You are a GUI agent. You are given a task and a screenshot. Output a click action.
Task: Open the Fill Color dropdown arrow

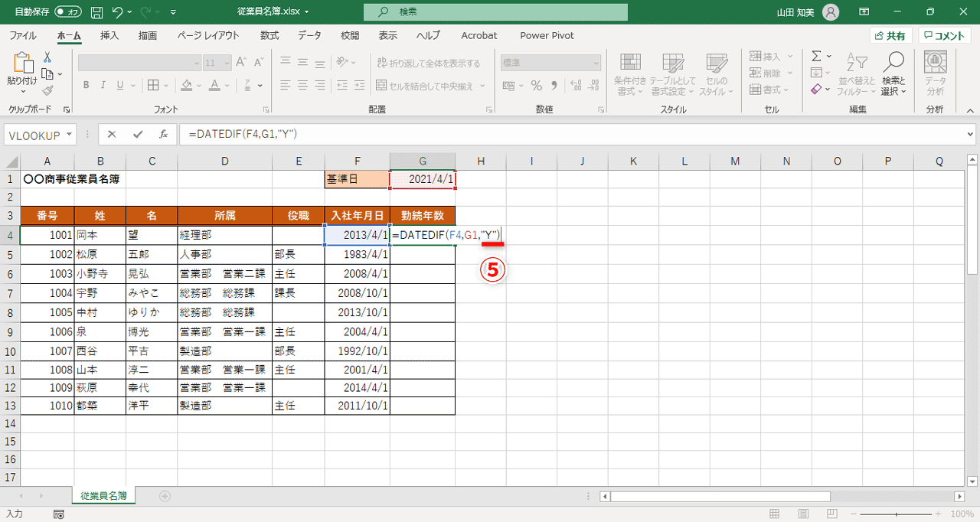click(199, 86)
